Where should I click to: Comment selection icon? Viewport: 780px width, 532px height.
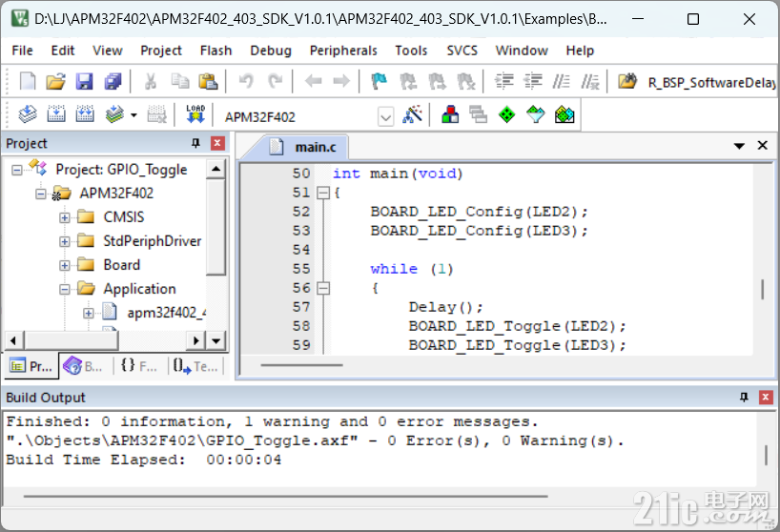(x=561, y=81)
